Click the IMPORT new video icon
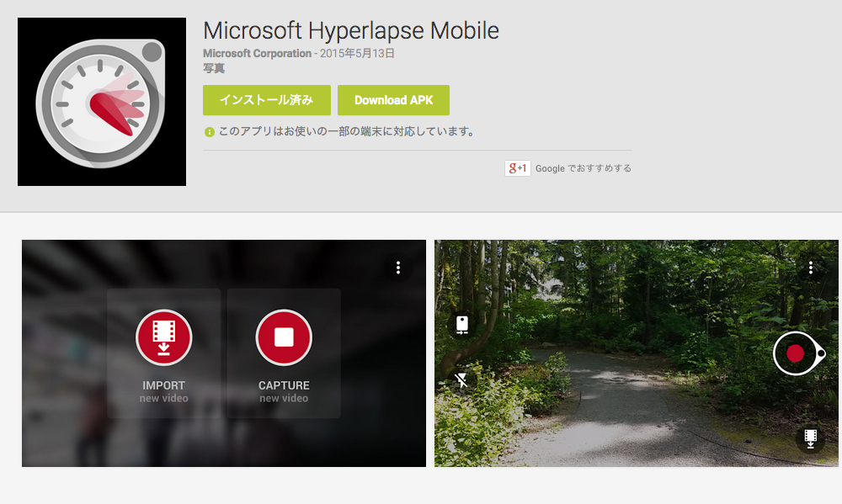The width and height of the screenshot is (842, 504). point(164,337)
